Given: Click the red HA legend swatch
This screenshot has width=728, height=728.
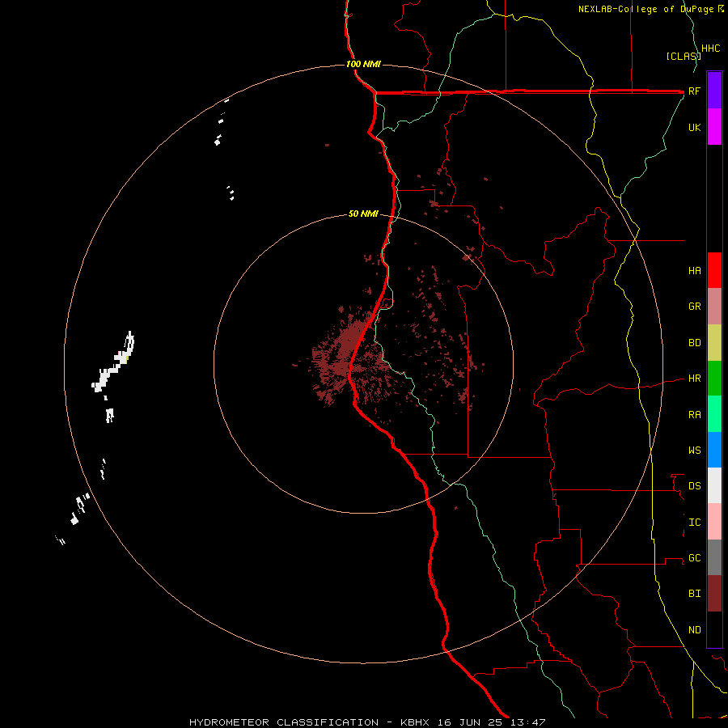Looking at the screenshot, I should pyautogui.click(x=714, y=270).
